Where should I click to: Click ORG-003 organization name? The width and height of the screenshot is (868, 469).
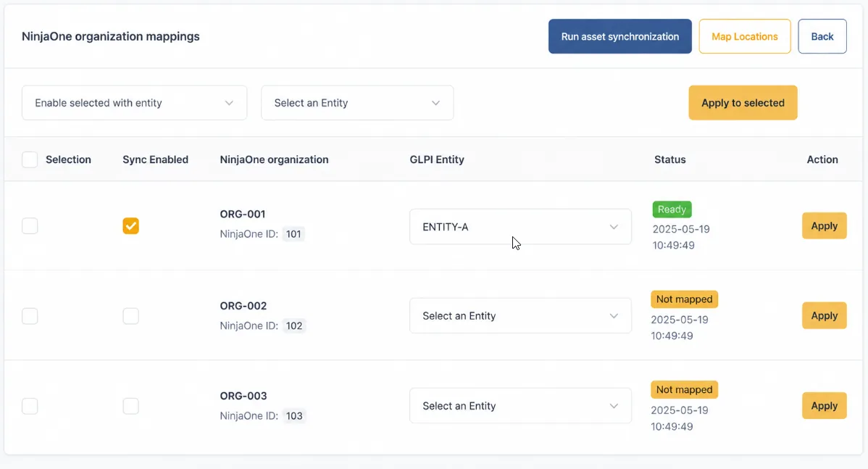pyautogui.click(x=243, y=396)
